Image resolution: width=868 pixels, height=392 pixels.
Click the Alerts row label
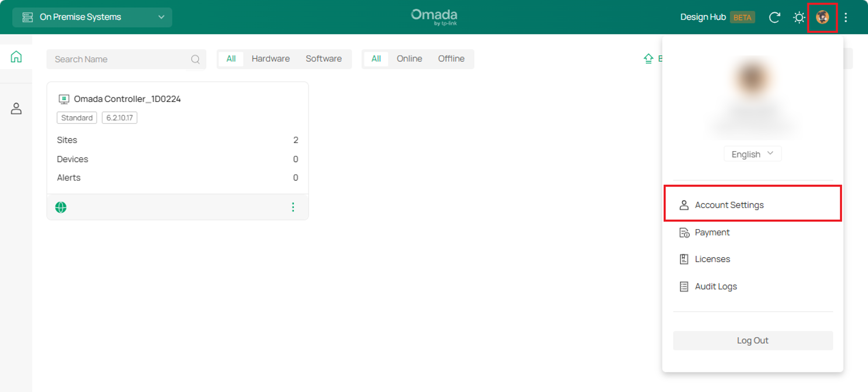[69, 177]
